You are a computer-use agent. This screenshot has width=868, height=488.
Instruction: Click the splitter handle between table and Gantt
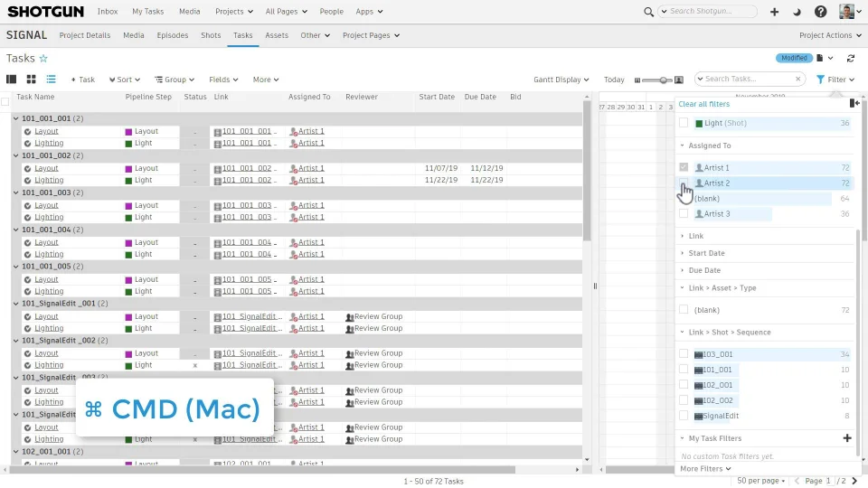pos(595,286)
